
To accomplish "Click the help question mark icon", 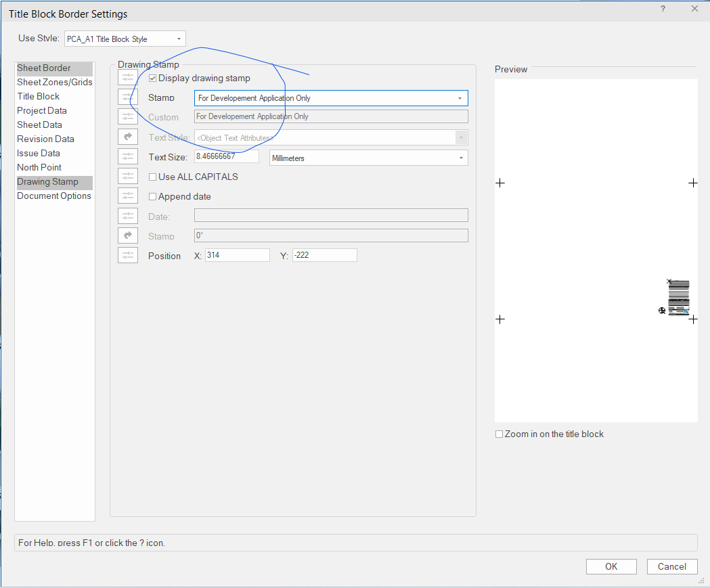I will [x=663, y=9].
